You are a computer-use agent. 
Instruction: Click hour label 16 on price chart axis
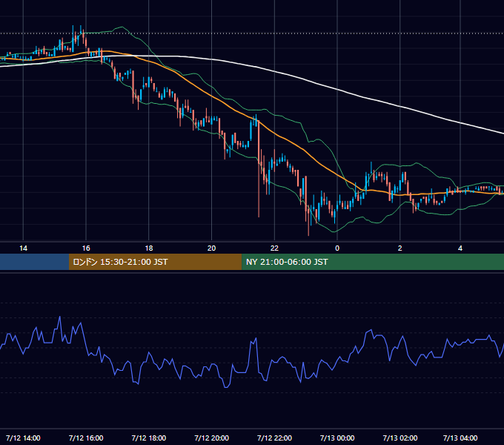pos(86,248)
